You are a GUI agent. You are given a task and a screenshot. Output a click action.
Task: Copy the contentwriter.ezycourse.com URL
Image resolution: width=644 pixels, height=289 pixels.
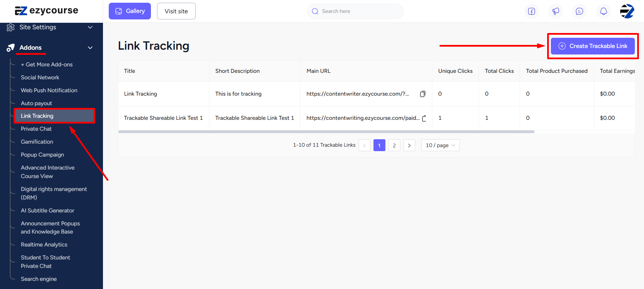tap(423, 94)
